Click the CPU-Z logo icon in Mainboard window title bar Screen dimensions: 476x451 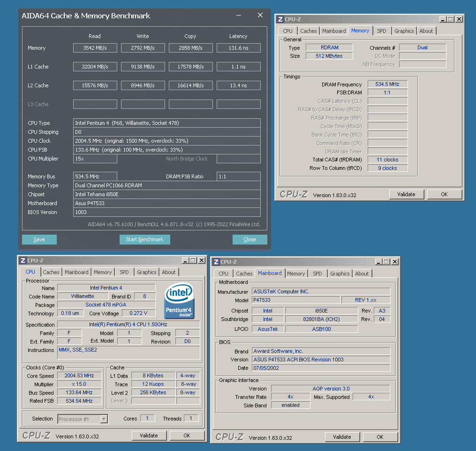point(216,262)
